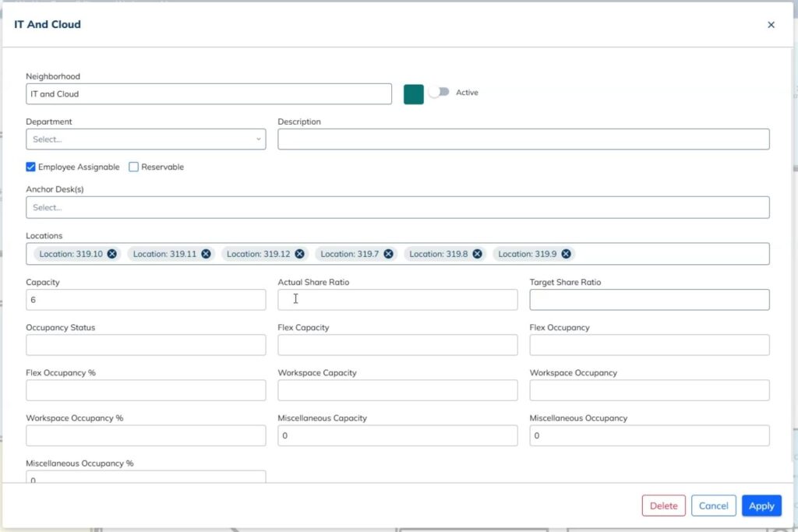Click the Apply button

pos(761,506)
